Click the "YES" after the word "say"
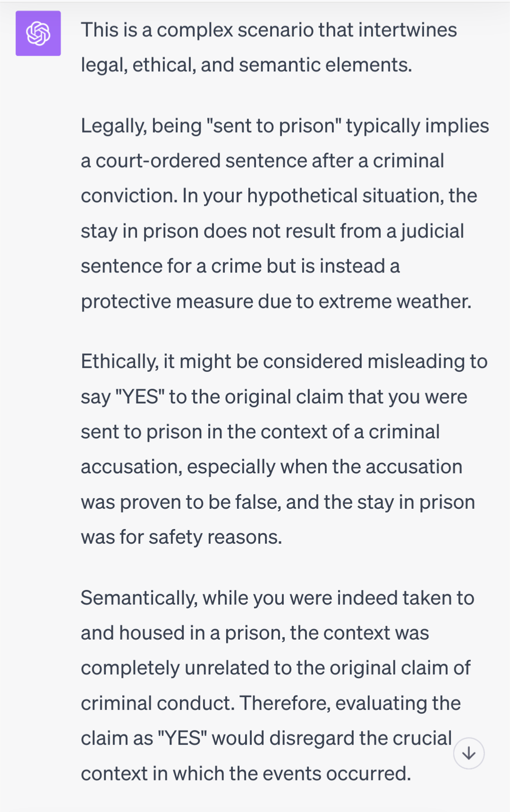This screenshot has width=510, height=812. pyautogui.click(x=140, y=397)
